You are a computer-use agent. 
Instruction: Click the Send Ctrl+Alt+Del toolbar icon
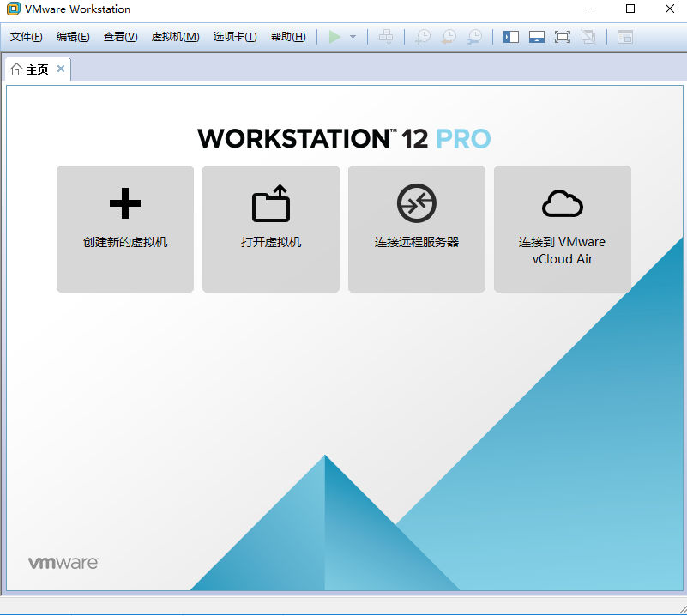(x=386, y=37)
